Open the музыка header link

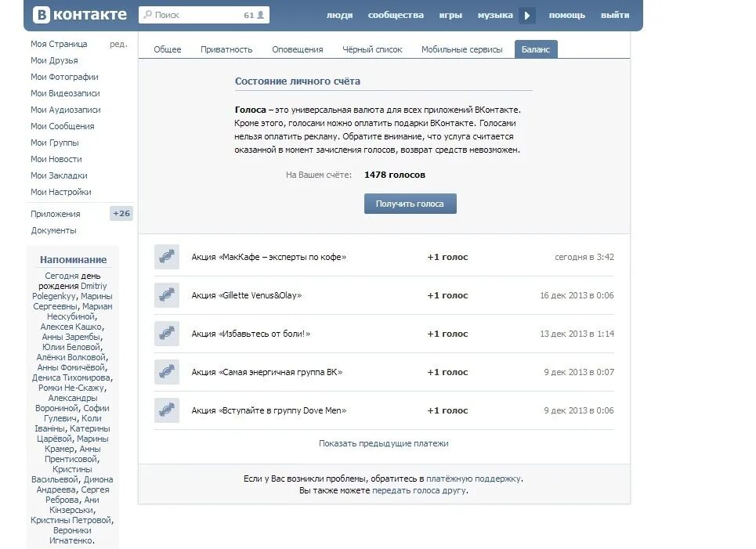[x=495, y=15]
